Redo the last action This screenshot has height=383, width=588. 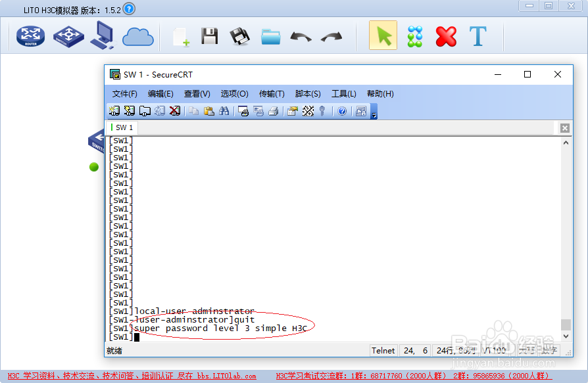click(x=332, y=37)
